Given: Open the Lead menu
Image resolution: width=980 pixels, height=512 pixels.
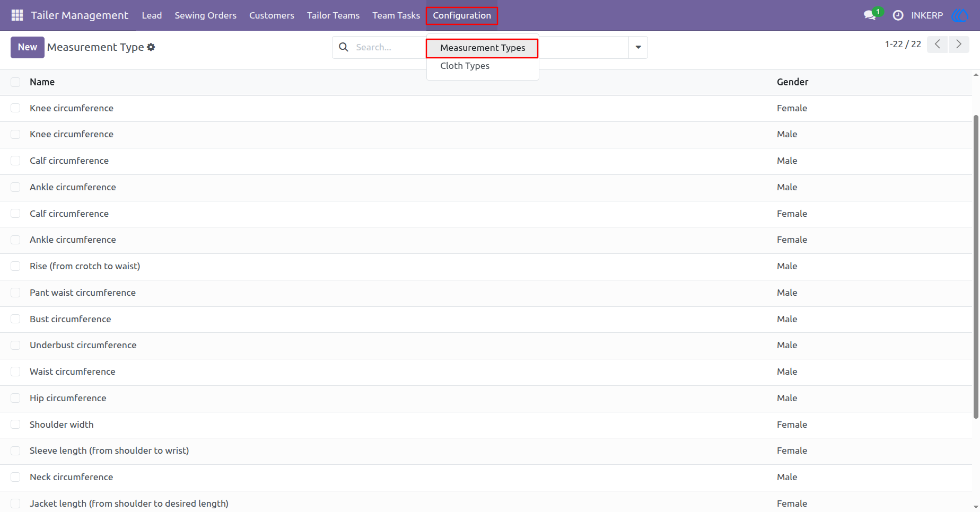Looking at the screenshot, I should click(x=152, y=15).
